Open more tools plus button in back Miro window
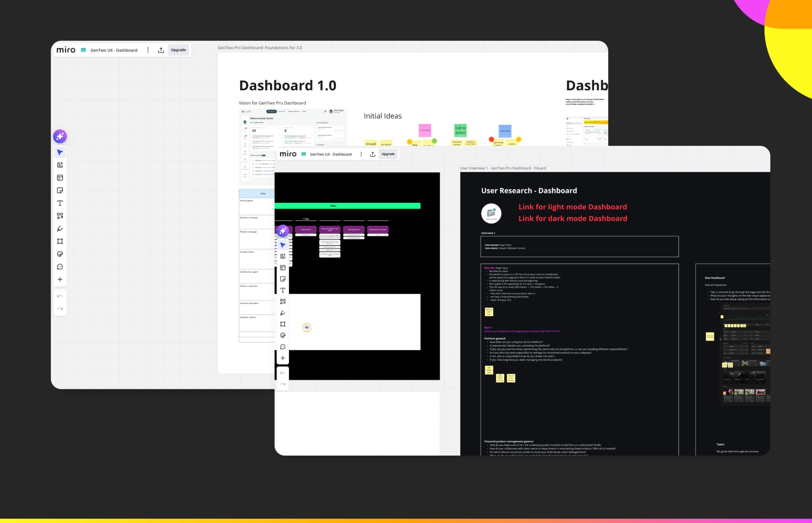The image size is (812, 523). click(x=60, y=279)
